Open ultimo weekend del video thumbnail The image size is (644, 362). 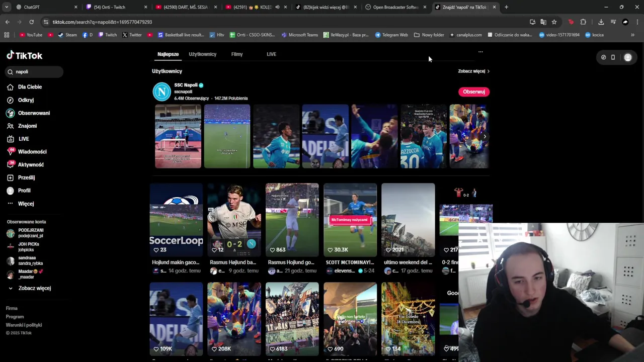click(408, 220)
